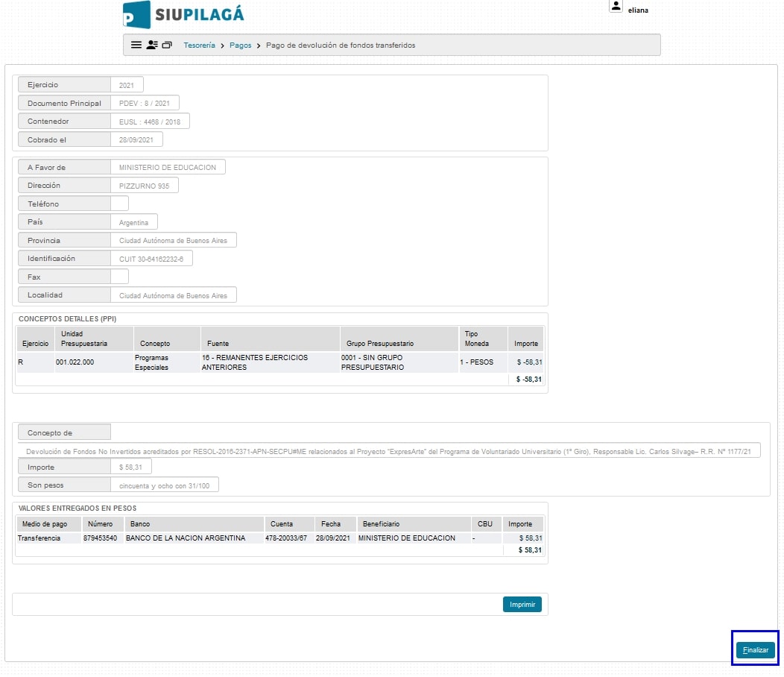The image size is (784, 677).
Task: Open the eliana user profile icon
Action: point(616,6)
